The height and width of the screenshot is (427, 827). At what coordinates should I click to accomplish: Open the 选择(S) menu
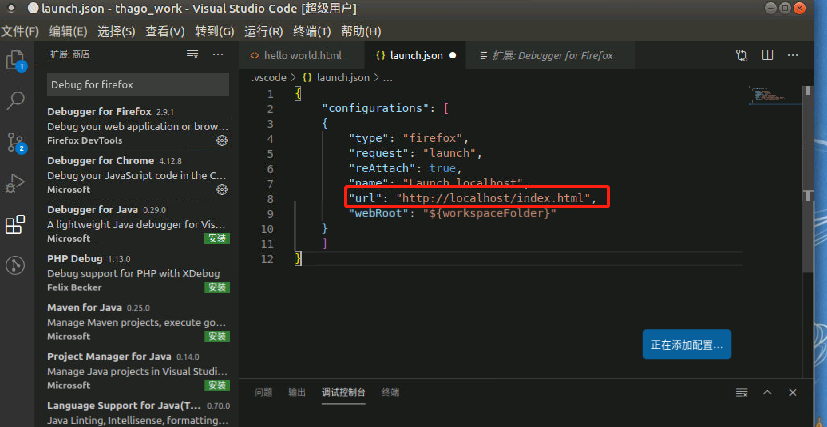click(x=117, y=32)
